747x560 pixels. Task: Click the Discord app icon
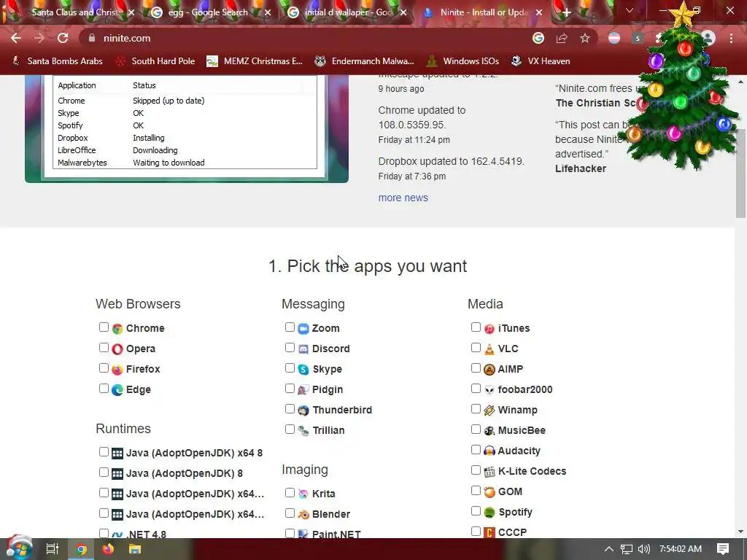click(x=303, y=349)
